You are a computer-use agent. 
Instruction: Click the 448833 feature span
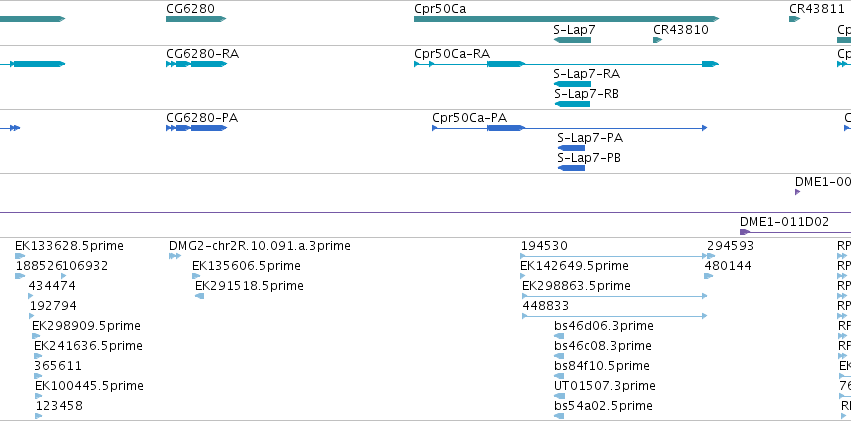pos(613,316)
